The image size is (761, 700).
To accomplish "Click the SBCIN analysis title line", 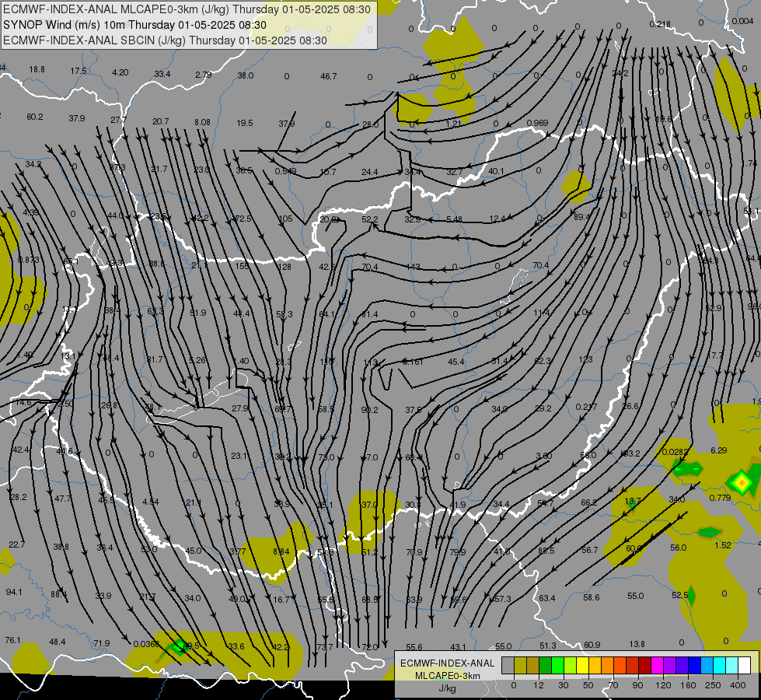I will [165, 40].
